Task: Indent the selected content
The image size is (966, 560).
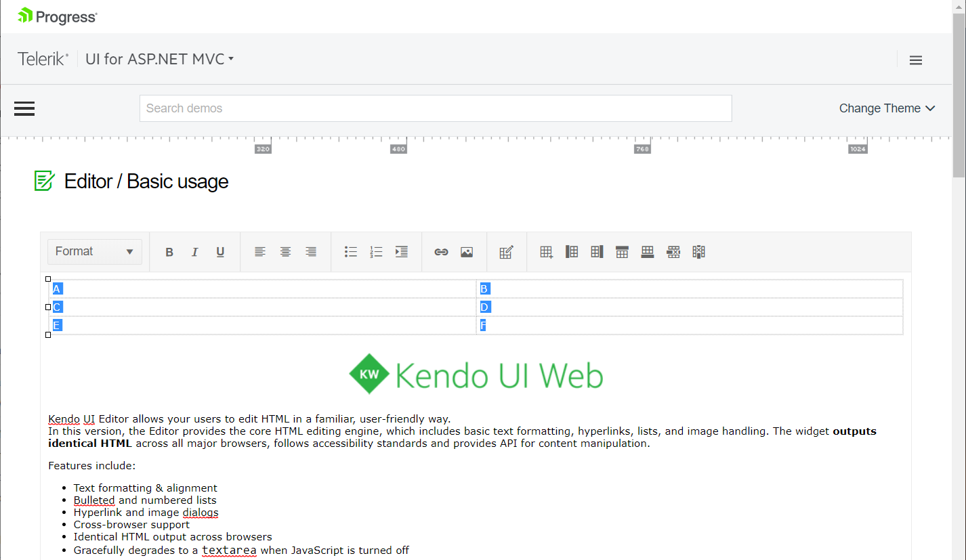Action: (x=402, y=252)
